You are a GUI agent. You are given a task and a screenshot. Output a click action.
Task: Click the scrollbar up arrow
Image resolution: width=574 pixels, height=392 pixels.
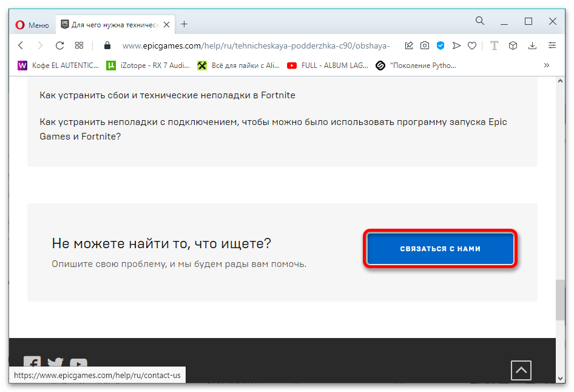[x=560, y=81]
